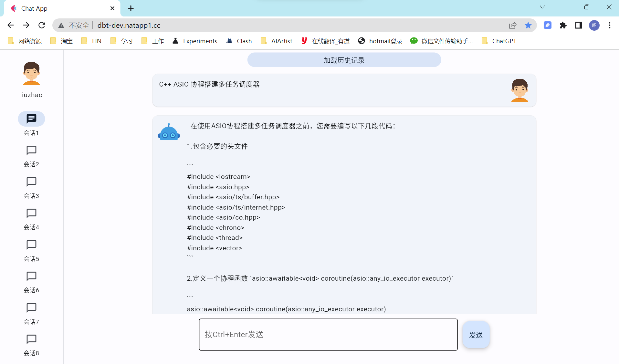Viewport: 619px width, 364px height.
Task: Open the 学习 bookmarks folder
Action: (121, 41)
